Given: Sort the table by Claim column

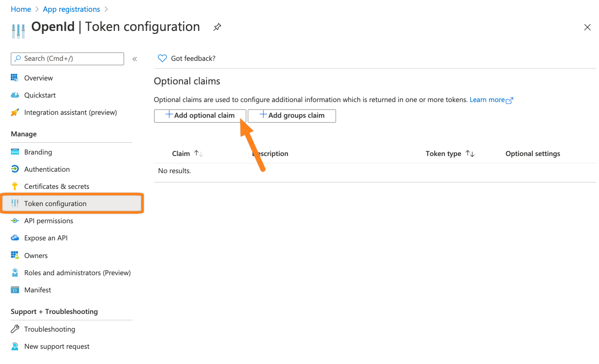Looking at the screenshot, I should (x=198, y=154).
